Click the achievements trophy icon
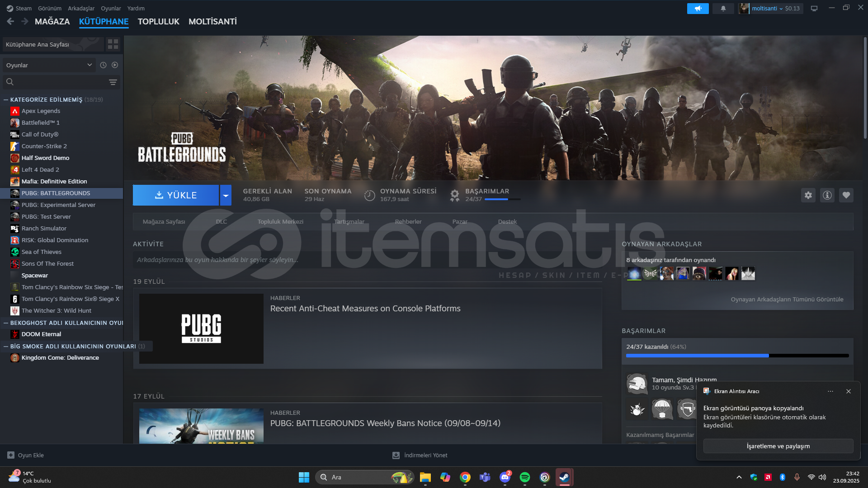Screen dimensions: 868x488 point(455,195)
